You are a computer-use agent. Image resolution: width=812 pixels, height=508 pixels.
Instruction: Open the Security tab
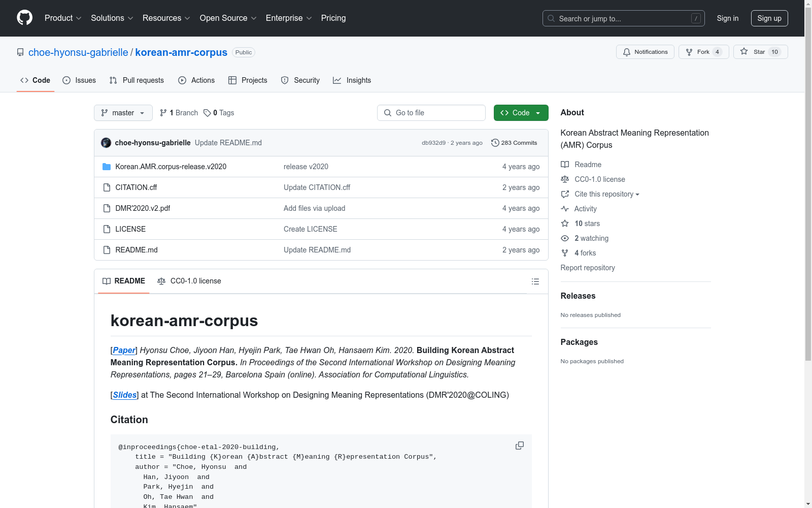(300, 80)
